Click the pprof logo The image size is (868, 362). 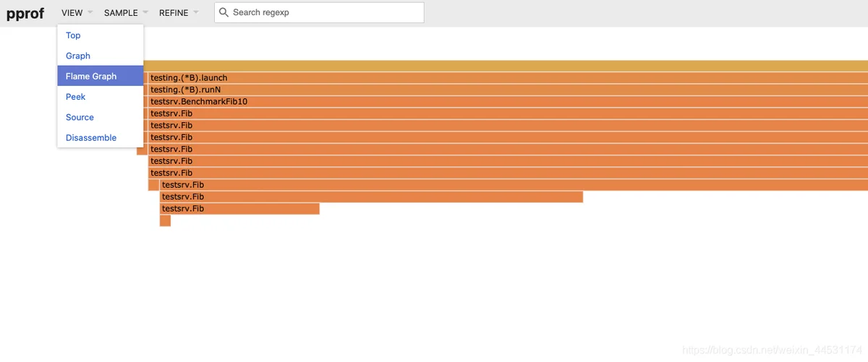coord(25,13)
